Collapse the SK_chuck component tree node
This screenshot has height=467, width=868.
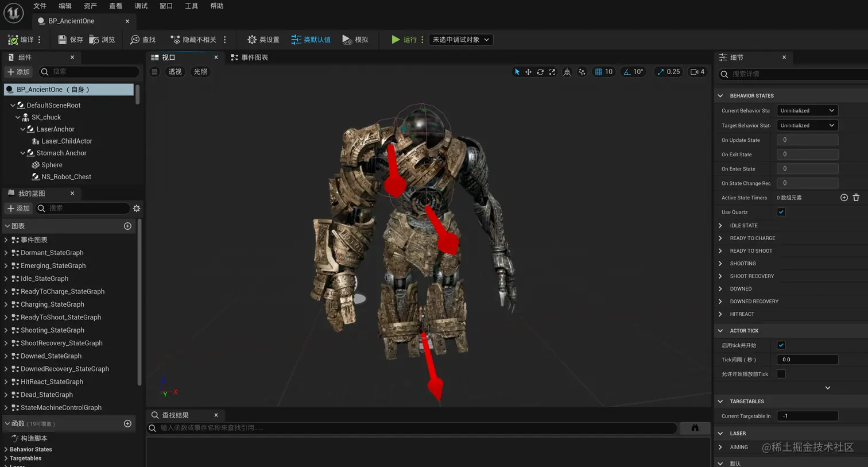pyautogui.click(x=18, y=117)
